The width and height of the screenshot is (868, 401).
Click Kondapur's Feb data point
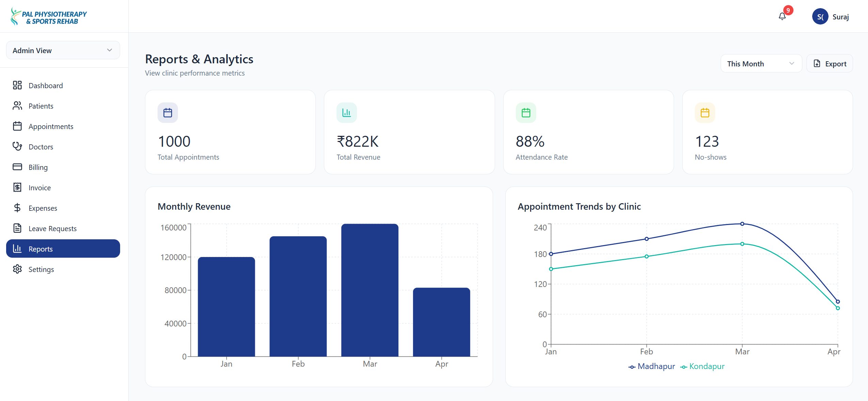646,256
